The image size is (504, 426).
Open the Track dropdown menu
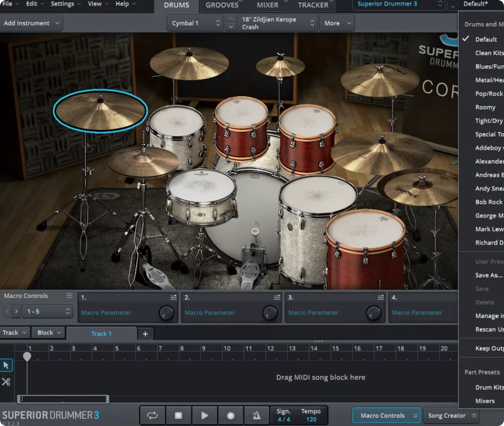pyautogui.click(x=15, y=332)
